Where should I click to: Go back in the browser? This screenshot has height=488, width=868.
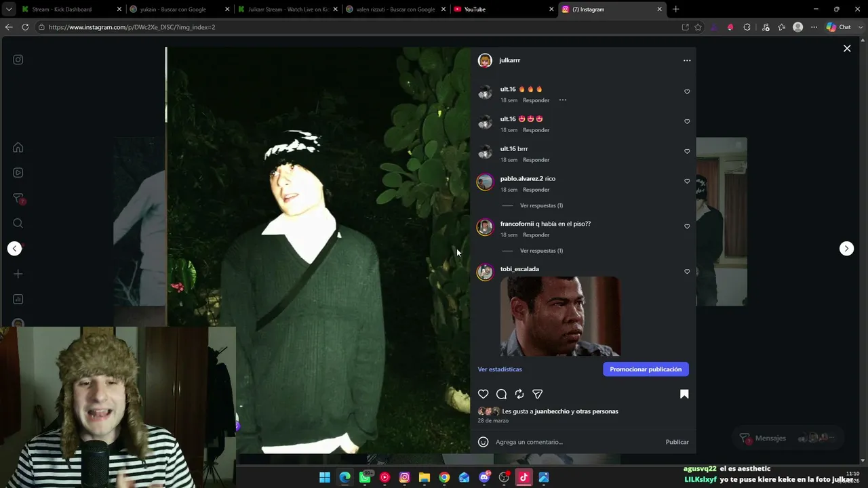9,27
